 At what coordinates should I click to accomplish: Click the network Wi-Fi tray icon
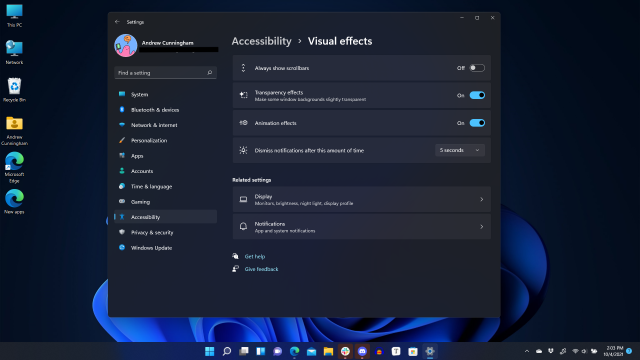575,351
